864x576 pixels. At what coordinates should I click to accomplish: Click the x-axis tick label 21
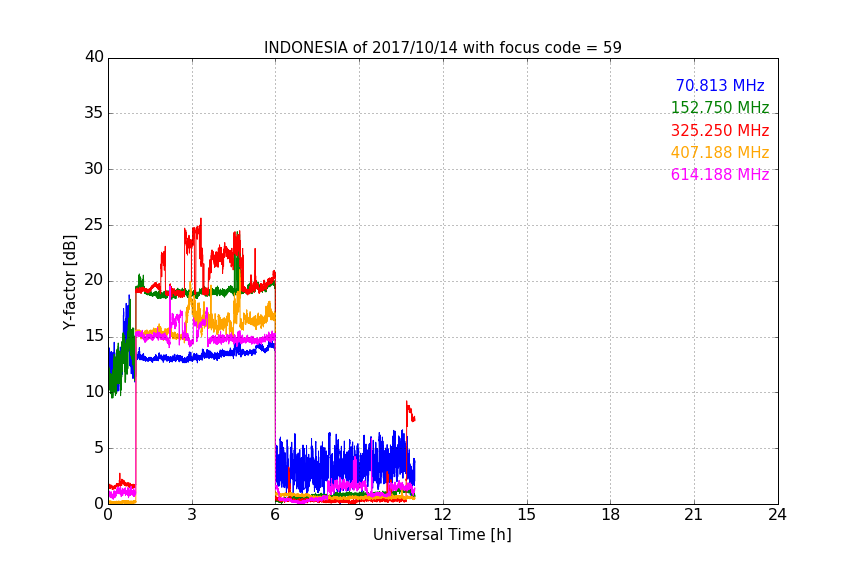(x=694, y=514)
